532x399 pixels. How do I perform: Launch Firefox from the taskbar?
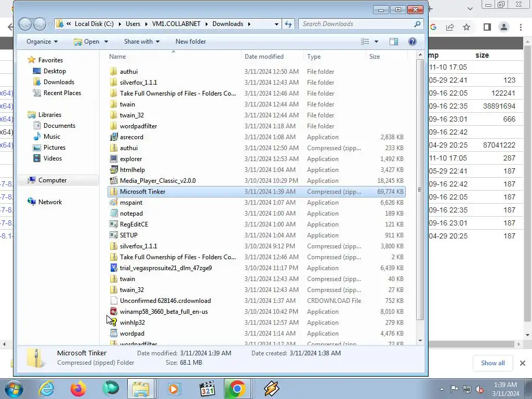click(78, 389)
